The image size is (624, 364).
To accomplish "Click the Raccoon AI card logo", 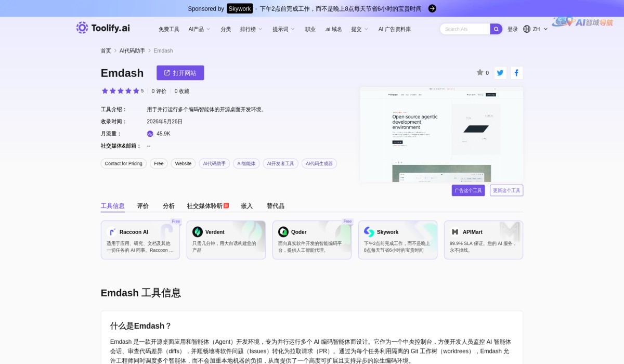I will tap(111, 232).
